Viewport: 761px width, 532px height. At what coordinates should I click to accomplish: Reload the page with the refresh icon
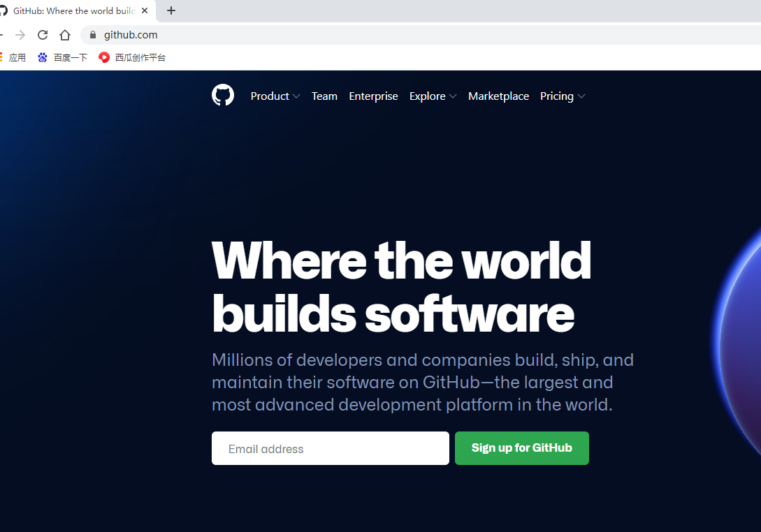coord(43,35)
